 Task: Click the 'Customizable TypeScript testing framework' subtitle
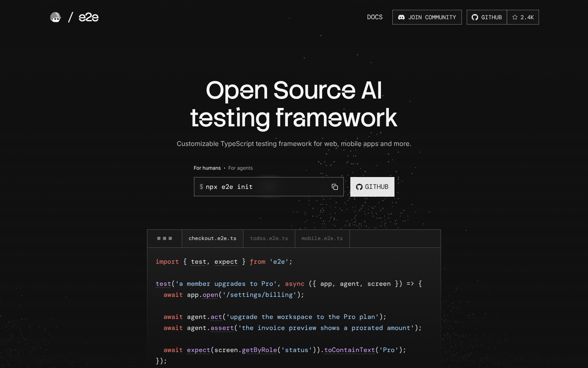pos(294,144)
